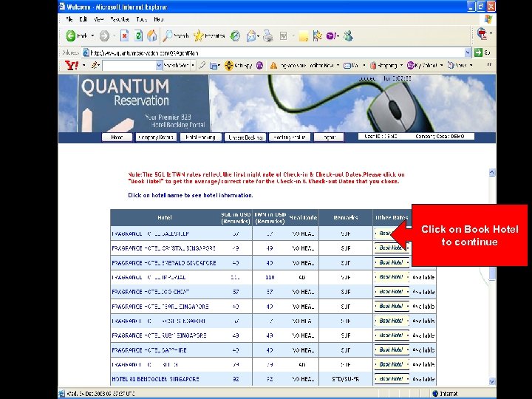Click the Yahoo toolbar highlighter icon
The image size is (532, 399).
(x=202, y=65)
